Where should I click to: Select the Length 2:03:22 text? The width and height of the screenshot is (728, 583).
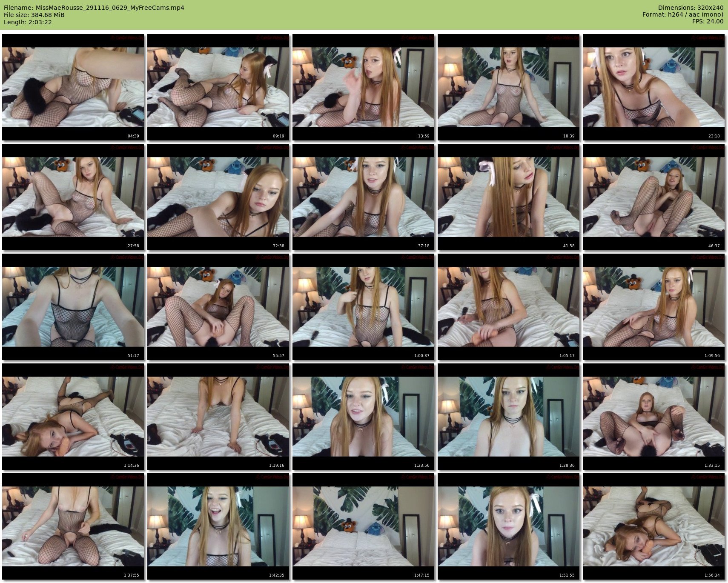[x=28, y=22]
